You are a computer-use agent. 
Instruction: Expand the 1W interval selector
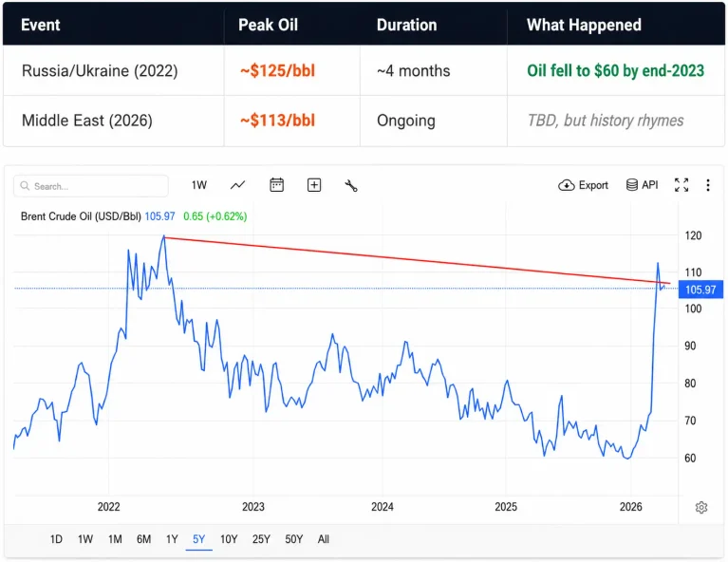[x=199, y=185]
